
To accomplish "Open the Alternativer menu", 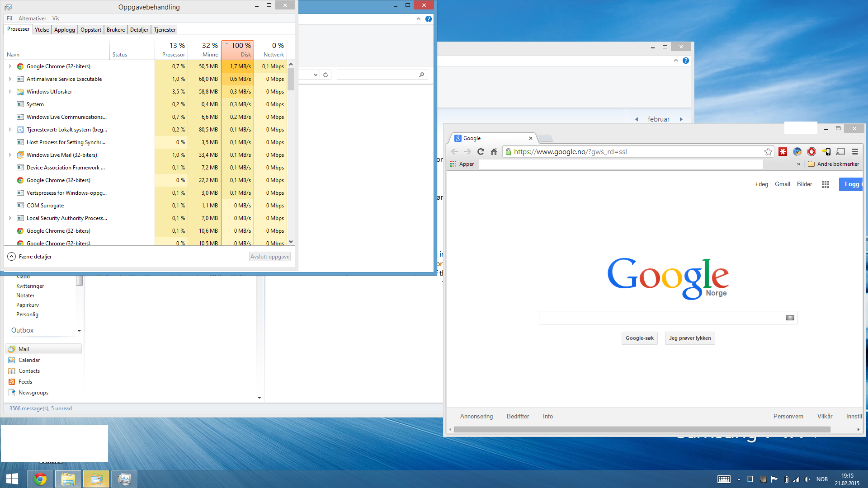I will (32, 19).
